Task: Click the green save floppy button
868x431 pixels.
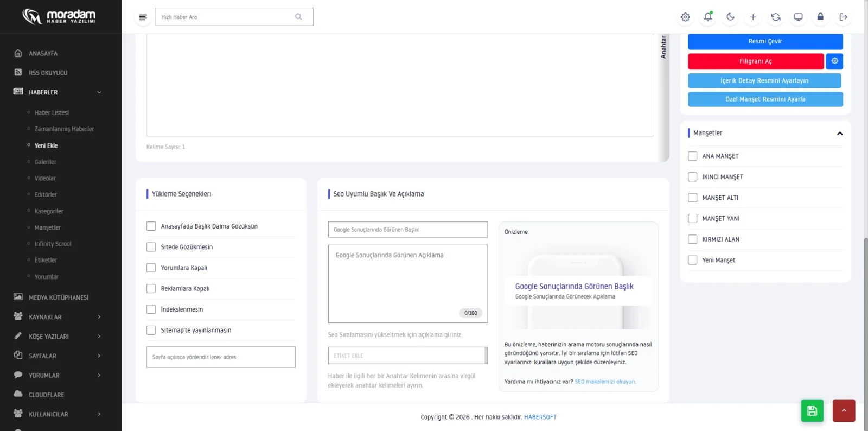Action: point(812,411)
